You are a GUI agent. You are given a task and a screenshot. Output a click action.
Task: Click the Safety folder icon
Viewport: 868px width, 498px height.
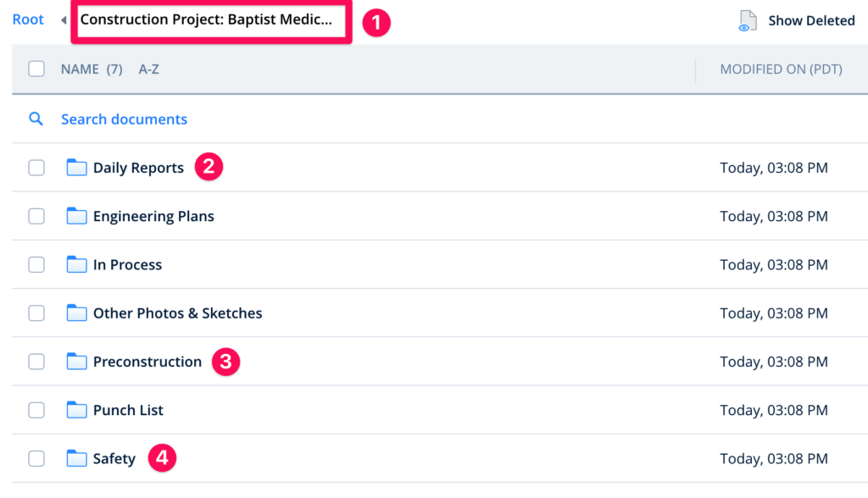pos(77,459)
